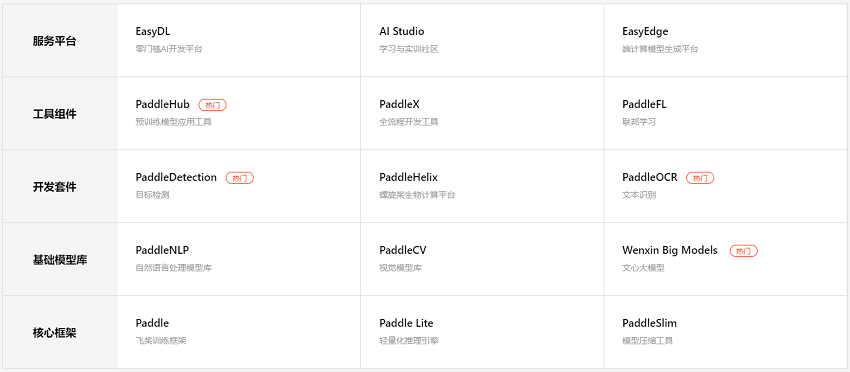Click the hot badge beside PaddleOCR
850x372 pixels.
click(x=700, y=178)
